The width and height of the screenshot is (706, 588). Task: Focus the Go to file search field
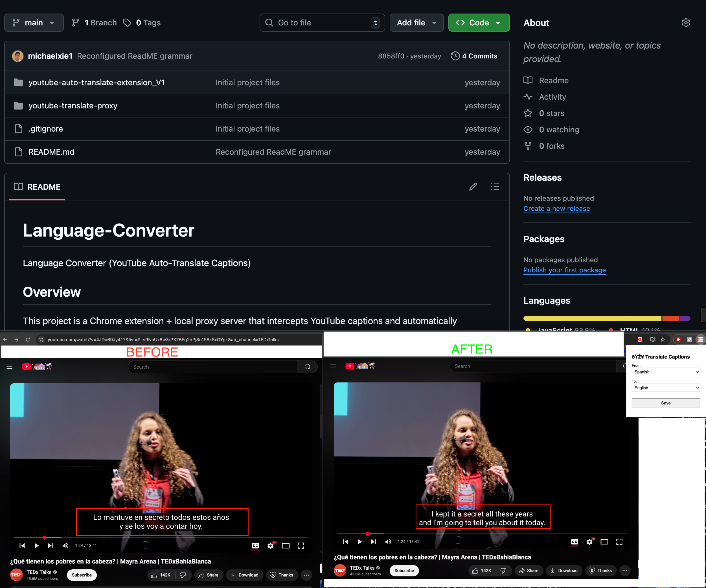click(322, 23)
